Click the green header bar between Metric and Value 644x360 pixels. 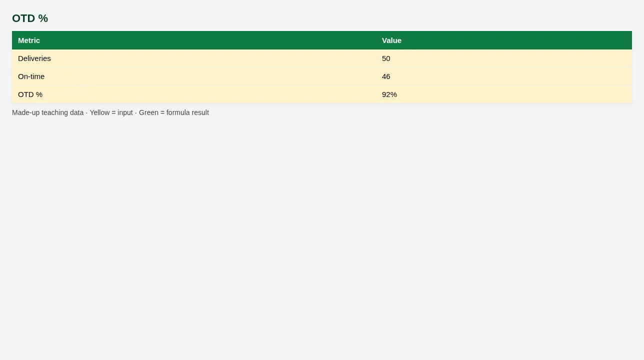click(210, 40)
